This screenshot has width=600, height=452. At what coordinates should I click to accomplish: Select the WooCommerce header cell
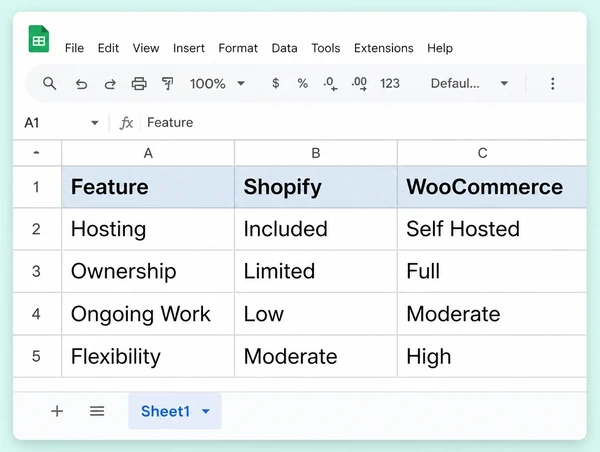tap(492, 187)
